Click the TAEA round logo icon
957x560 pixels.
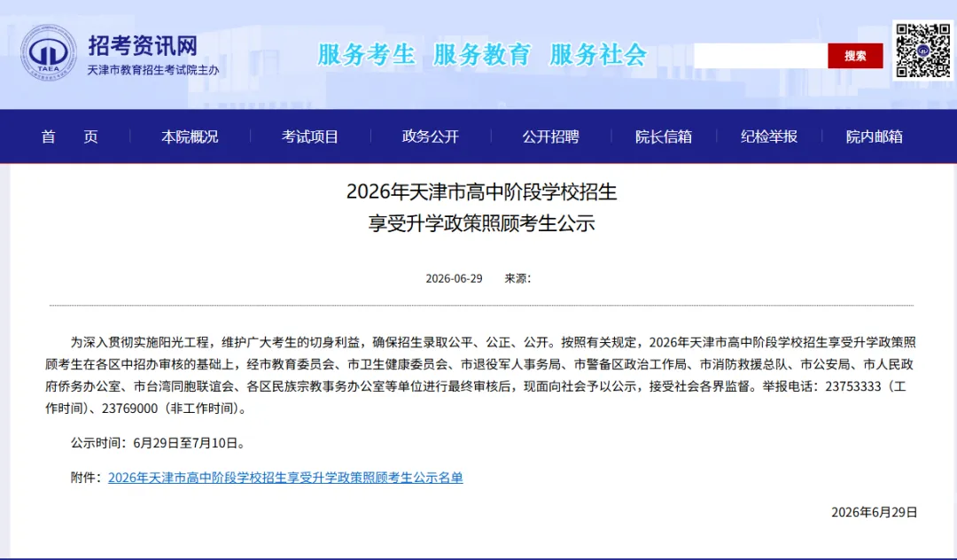tap(48, 53)
